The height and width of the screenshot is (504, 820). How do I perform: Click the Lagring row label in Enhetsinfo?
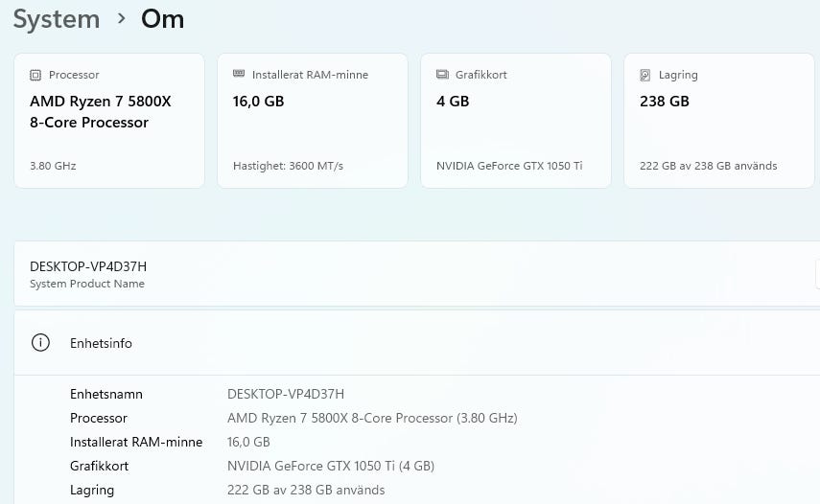point(92,490)
